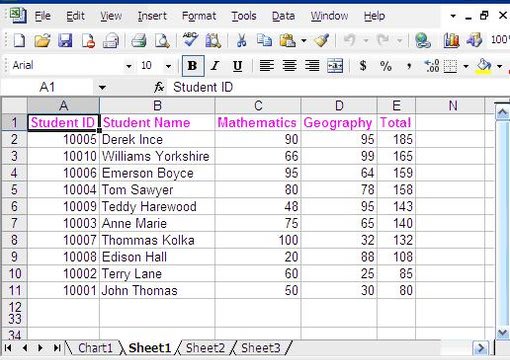This screenshot has height=360, width=510.
Task: Run Spelling check ABC icon
Action: pyautogui.click(x=190, y=40)
